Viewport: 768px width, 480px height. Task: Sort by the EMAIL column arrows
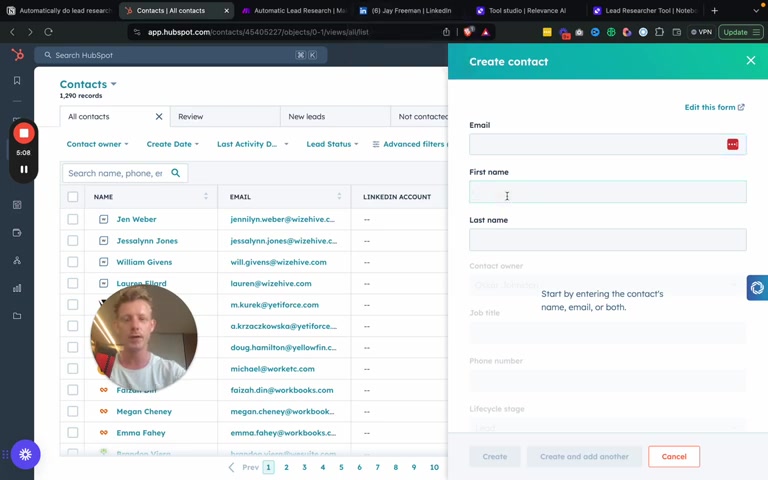tap(339, 196)
